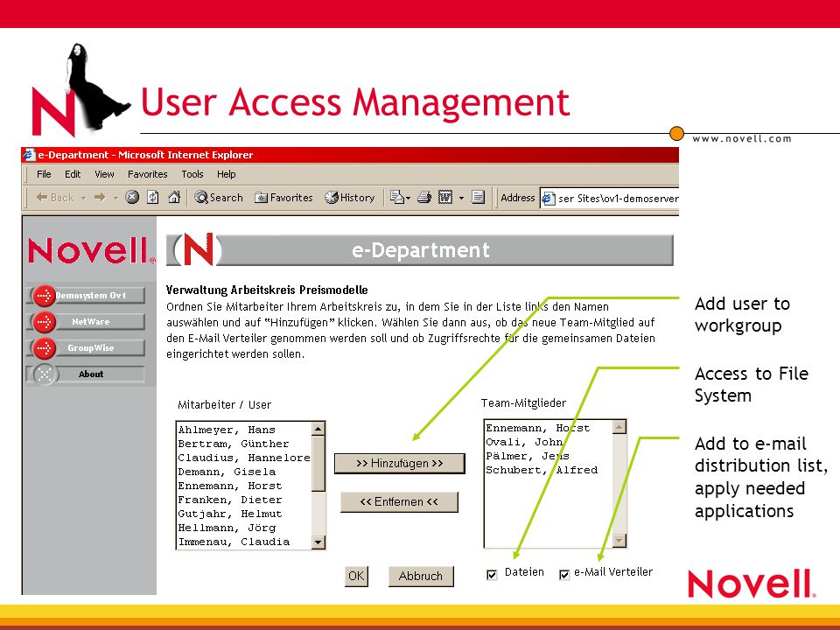
Task: Select Claudius, Hannelore in the user list
Action: [x=244, y=458]
